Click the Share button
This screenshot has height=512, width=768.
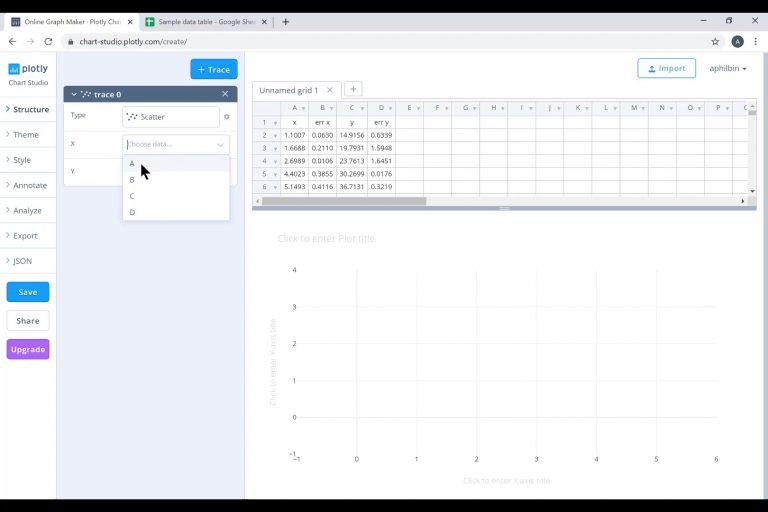pos(28,320)
